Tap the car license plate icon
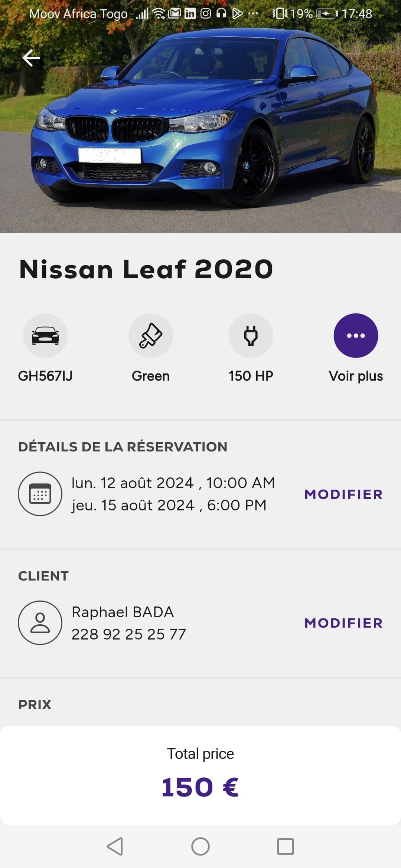Viewport: 401px width, 868px height. click(45, 336)
